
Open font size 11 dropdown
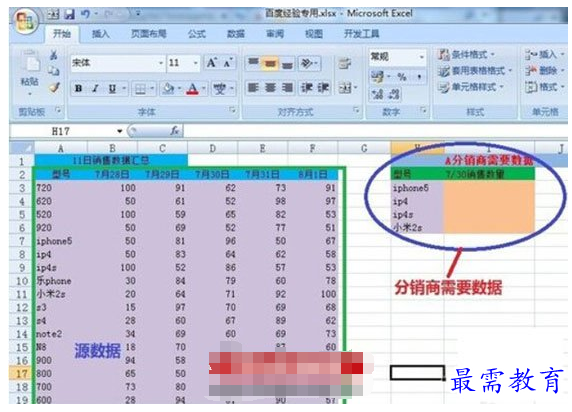(196, 63)
